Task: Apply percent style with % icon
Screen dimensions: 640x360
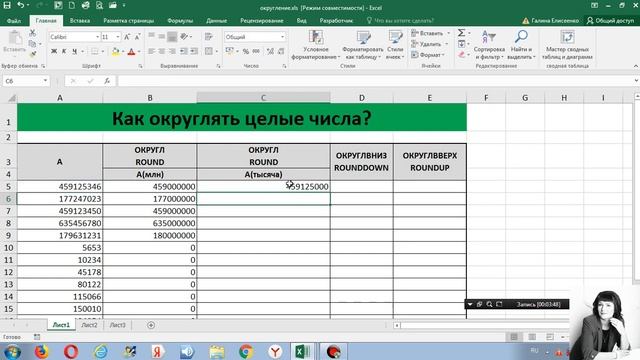Action: tap(246, 51)
